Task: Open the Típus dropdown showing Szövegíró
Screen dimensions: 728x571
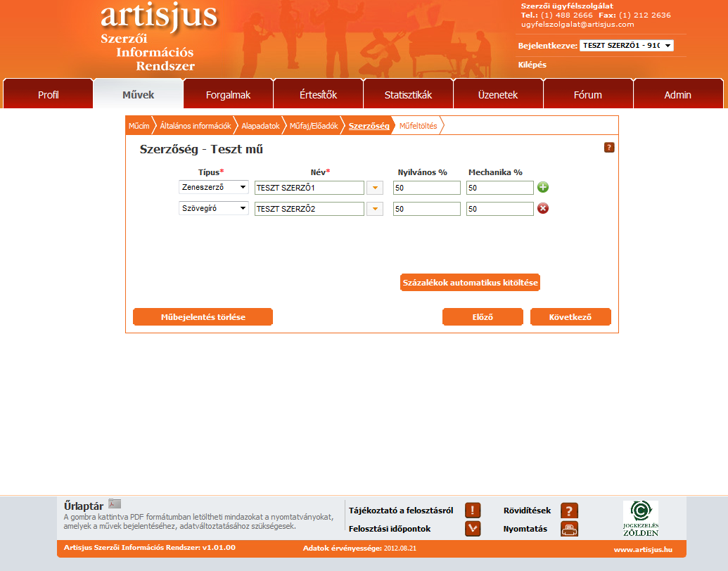Action: (214, 208)
